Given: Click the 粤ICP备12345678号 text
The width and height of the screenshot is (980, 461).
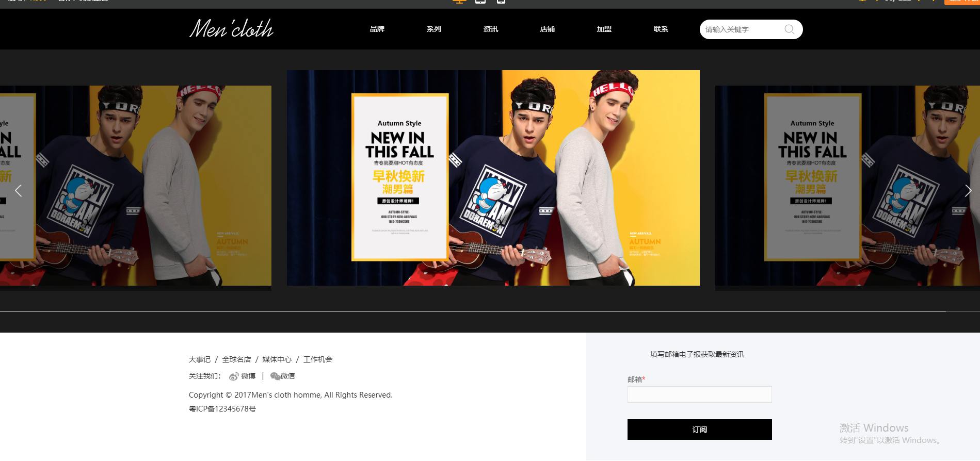Looking at the screenshot, I should coord(222,409).
